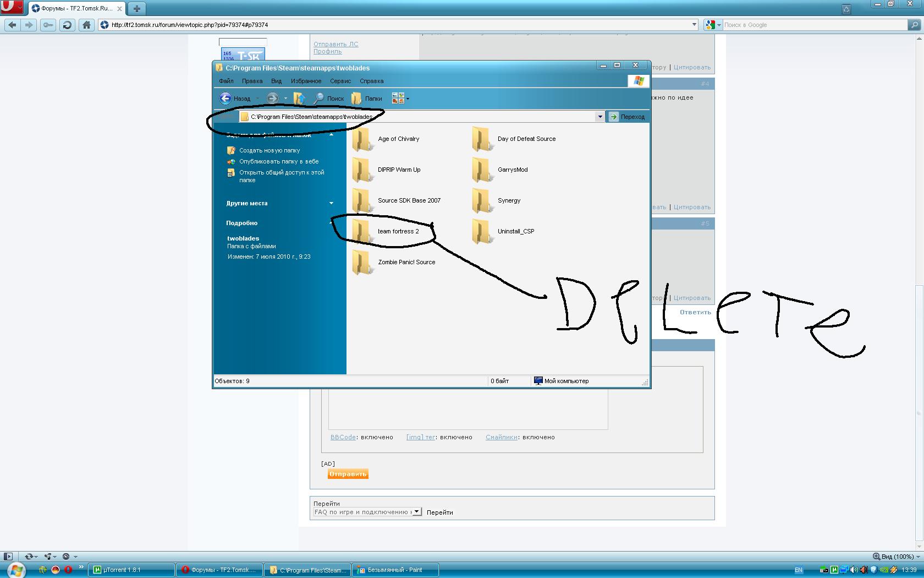Click the Поиск search toolbar button

point(329,99)
